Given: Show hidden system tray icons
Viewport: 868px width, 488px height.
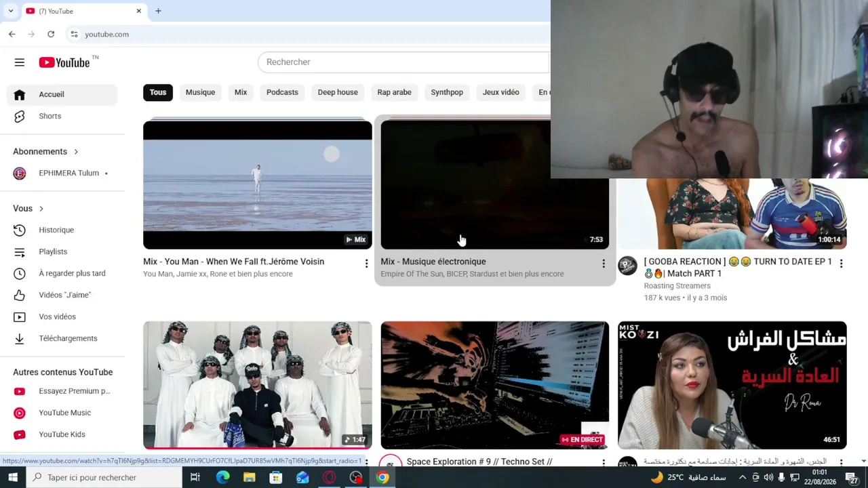Looking at the screenshot, I should coord(743,477).
